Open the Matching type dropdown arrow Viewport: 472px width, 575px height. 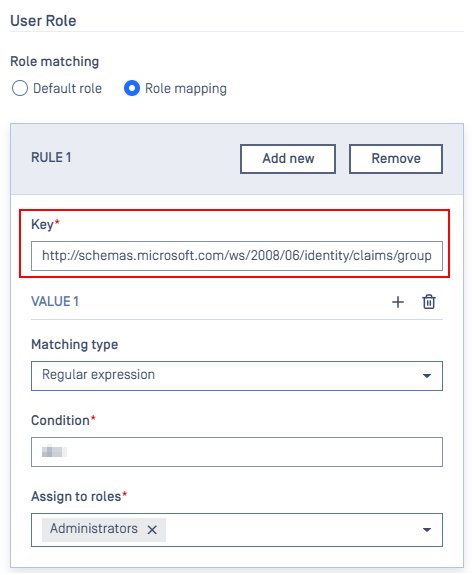pyautogui.click(x=427, y=376)
